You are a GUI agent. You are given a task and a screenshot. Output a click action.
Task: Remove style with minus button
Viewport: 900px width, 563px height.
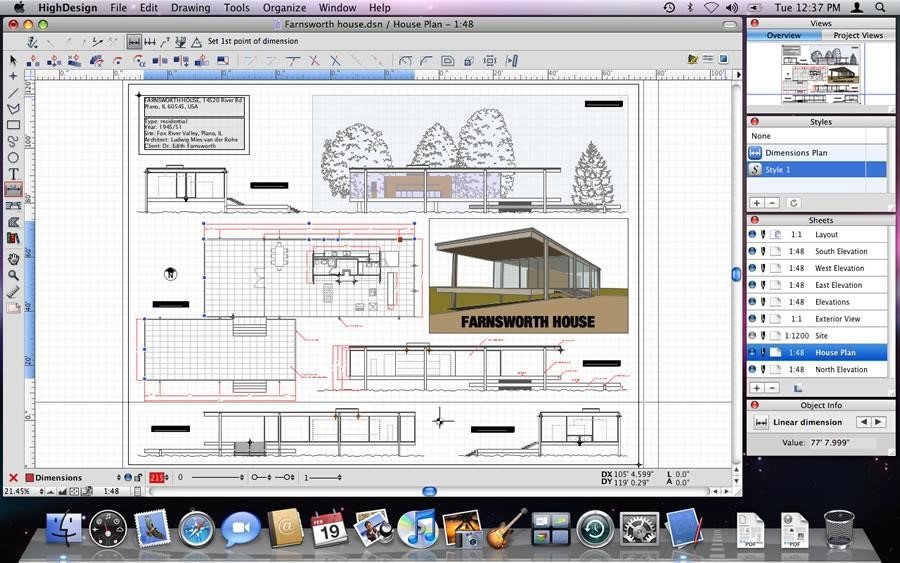pos(772,203)
